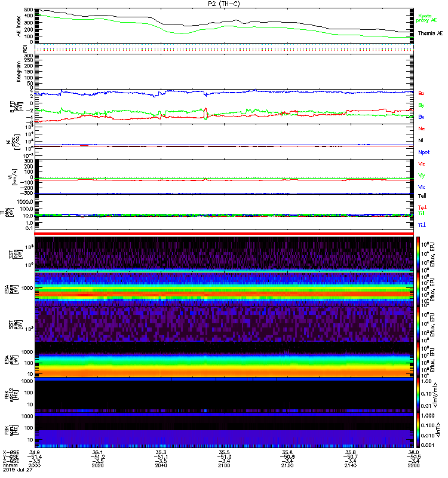
Task: Click the Y-GSE value -50.9
Action: click(287, 456)
